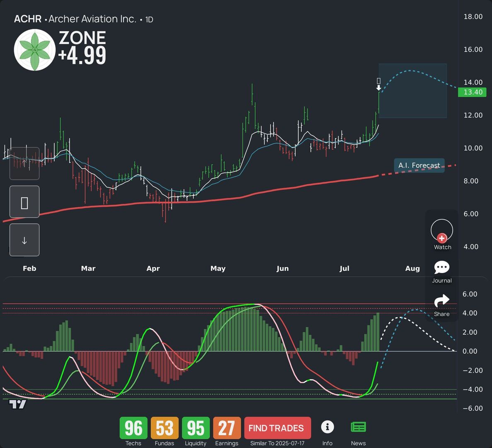Click the 1D timeframe label
Image resolution: width=492 pixels, height=448 pixels.
point(149,19)
